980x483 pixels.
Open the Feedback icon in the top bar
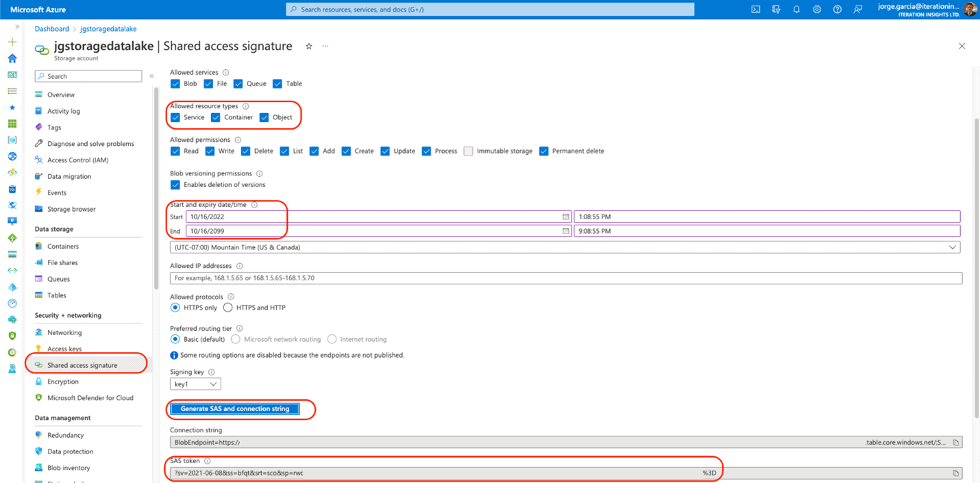click(x=858, y=9)
